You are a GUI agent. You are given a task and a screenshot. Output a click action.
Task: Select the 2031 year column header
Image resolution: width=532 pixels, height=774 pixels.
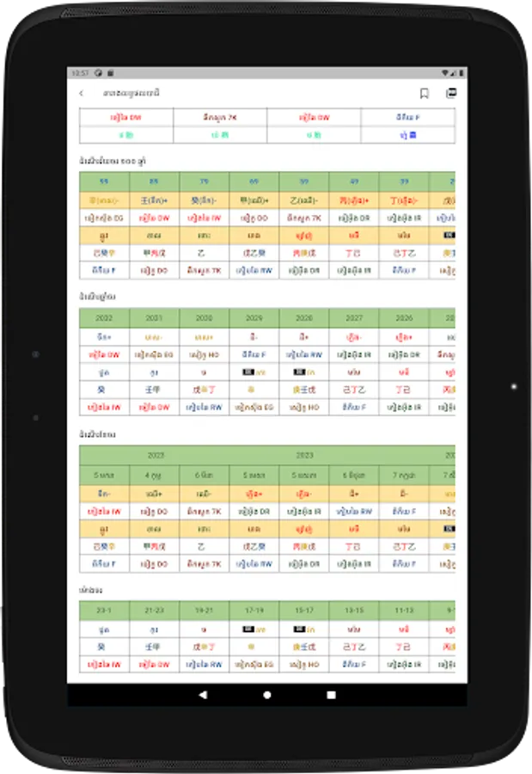(x=155, y=318)
